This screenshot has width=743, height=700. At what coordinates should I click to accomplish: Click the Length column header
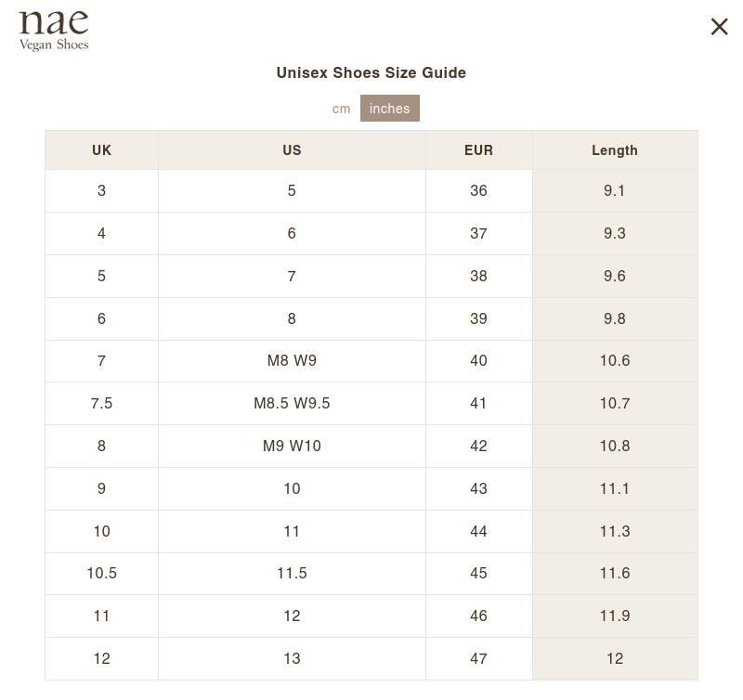(615, 150)
